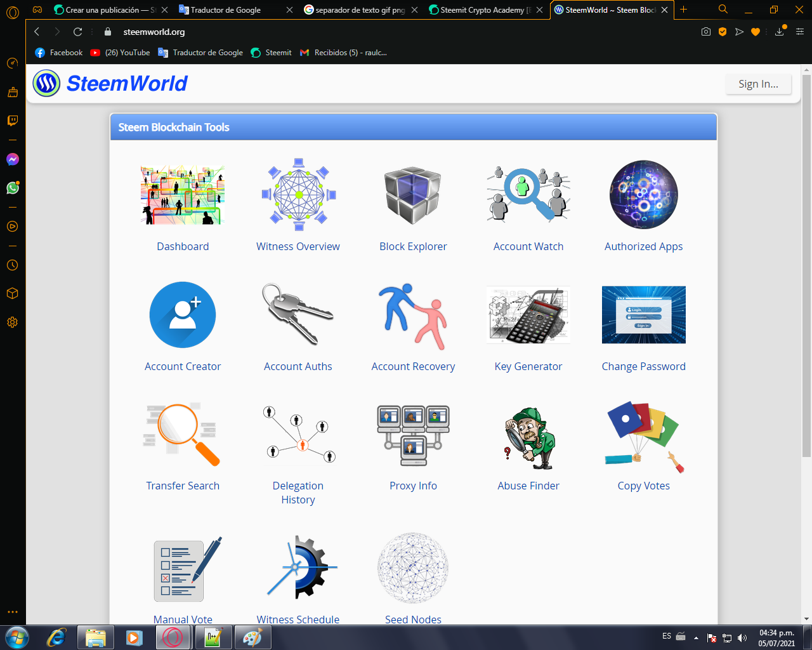This screenshot has width=812, height=650.
Task: Click the Sign In button
Action: [x=758, y=84]
